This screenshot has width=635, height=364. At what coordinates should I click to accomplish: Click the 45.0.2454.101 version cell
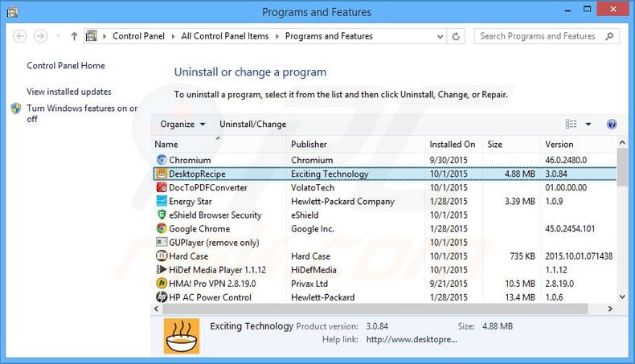[570, 229]
